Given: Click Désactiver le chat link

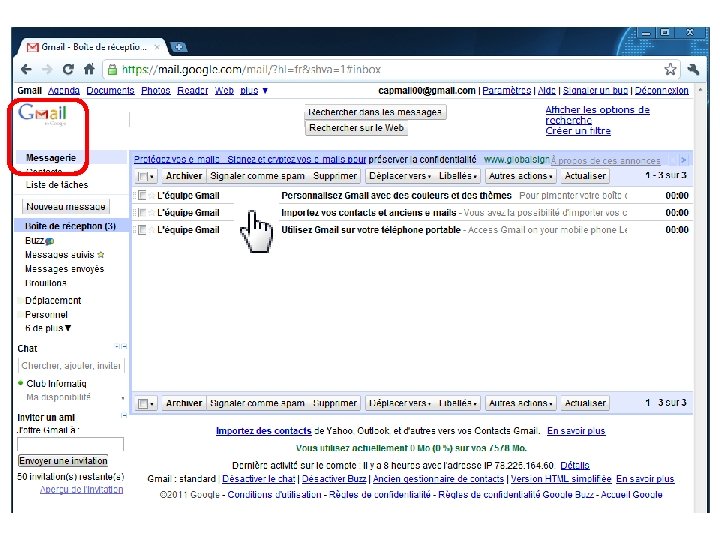Looking at the screenshot, I should (259, 479).
